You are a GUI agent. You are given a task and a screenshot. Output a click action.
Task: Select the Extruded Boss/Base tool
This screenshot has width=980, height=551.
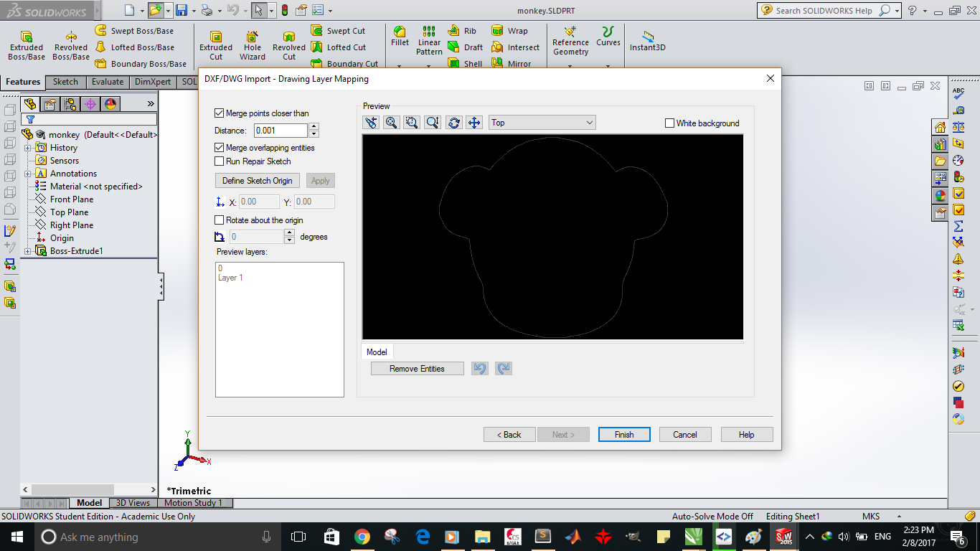pos(27,46)
